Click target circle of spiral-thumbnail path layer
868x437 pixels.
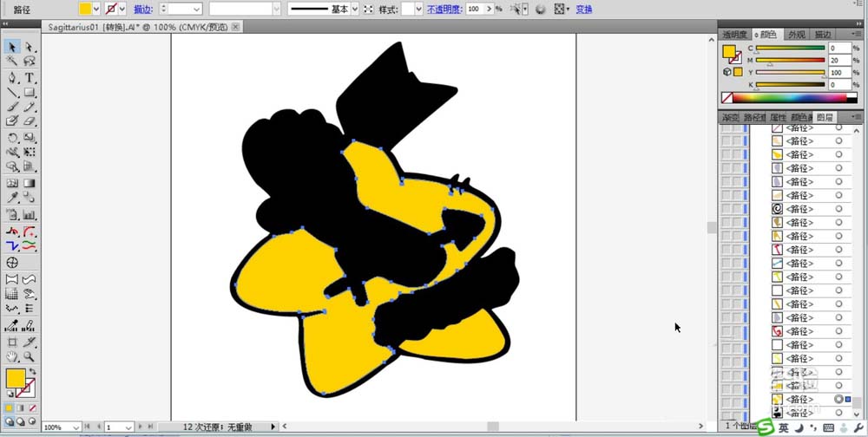[838, 209]
